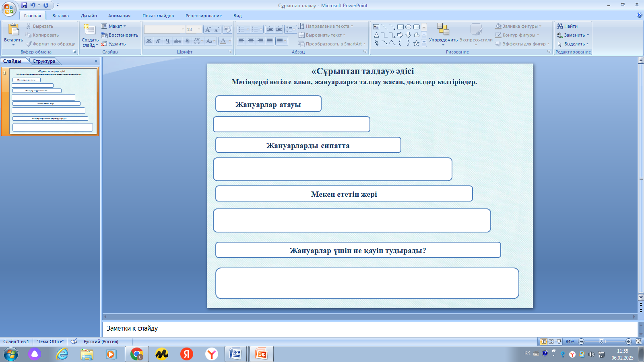Activate Формат по образцу painter
Screen dimensions: 644x362
[50, 44]
